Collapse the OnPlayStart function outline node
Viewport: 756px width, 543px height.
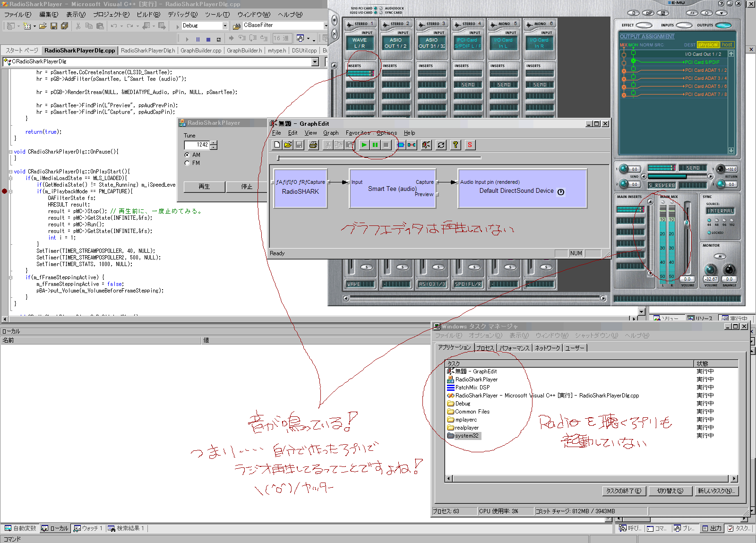(10, 172)
